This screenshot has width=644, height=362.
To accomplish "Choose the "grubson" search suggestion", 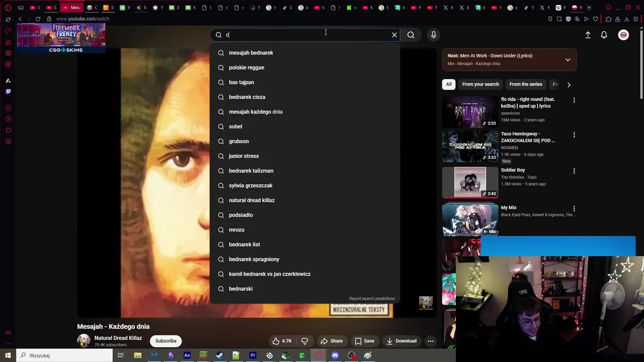I will coord(305,141).
